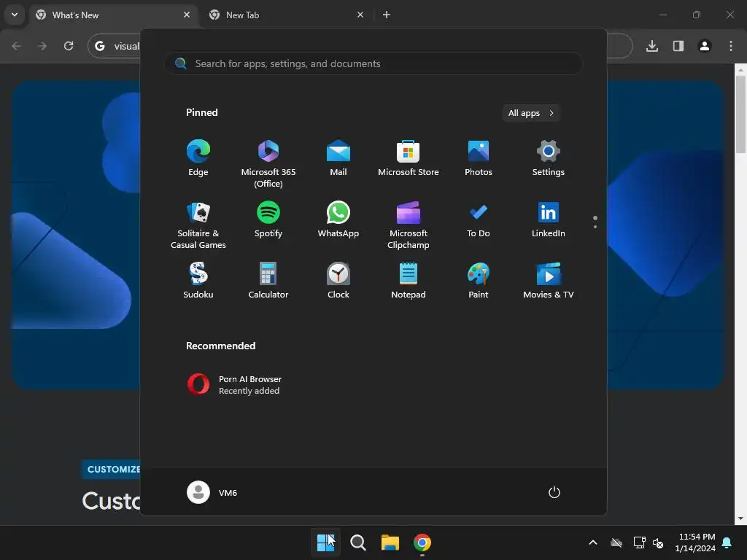Image resolution: width=747 pixels, height=560 pixels.
Task: Open the VM6 user account menu
Action: 212,492
